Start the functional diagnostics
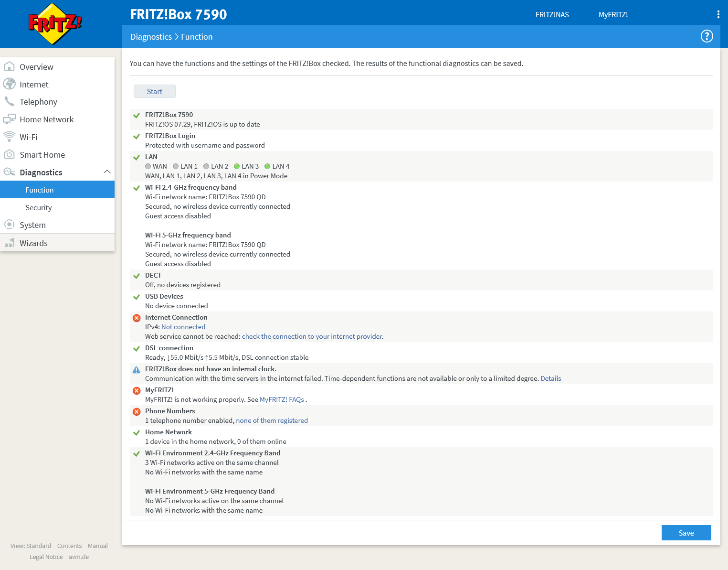This screenshot has height=570, width=728. pos(155,91)
